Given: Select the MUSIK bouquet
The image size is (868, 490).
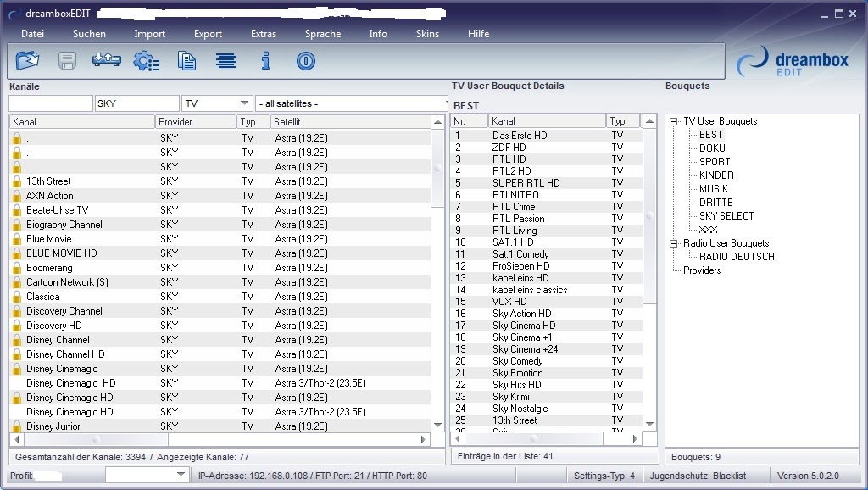Looking at the screenshot, I should point(714,189).
